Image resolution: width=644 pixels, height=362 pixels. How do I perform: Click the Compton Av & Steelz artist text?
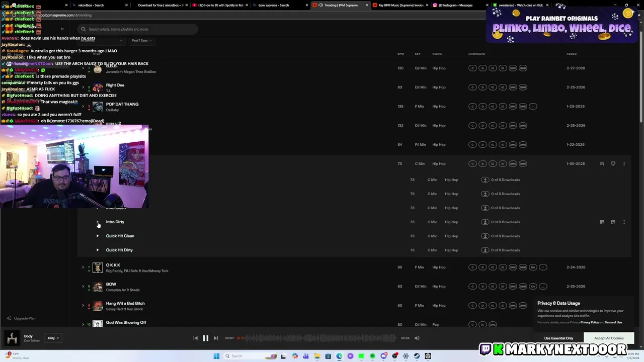pyautogui.click(x=123, y=290)
